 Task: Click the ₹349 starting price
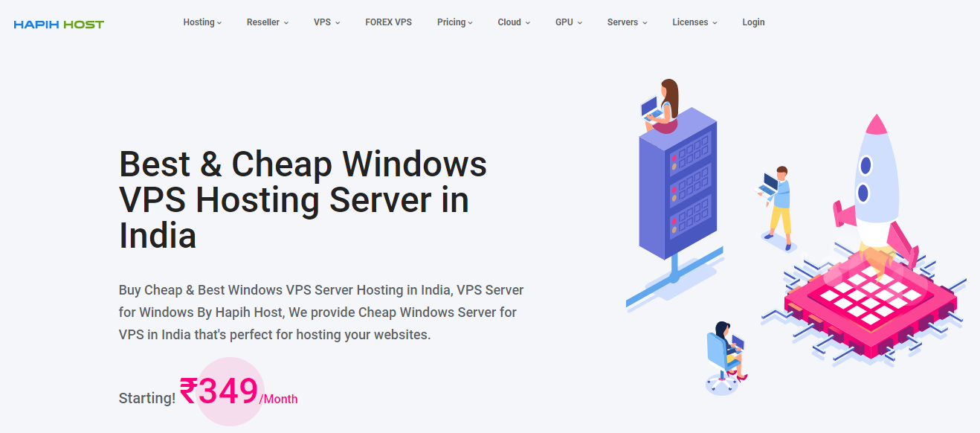click(x=219, y=391)
